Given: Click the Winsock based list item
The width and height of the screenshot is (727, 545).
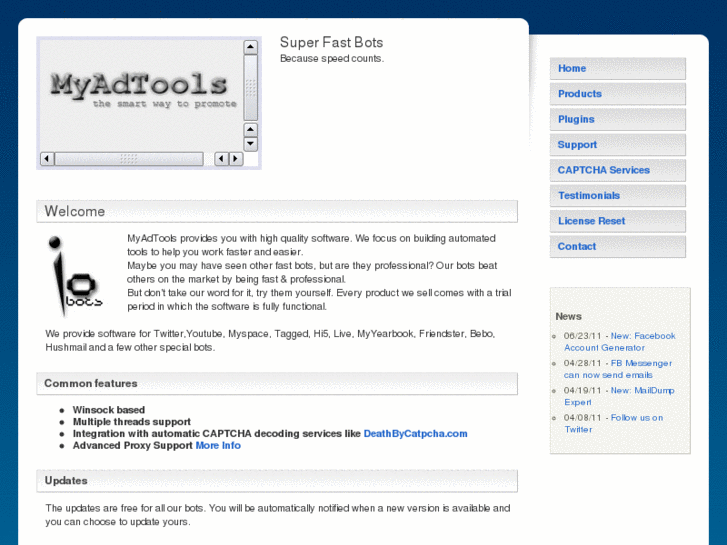Looking at the screenshot, I should (109, 410).
